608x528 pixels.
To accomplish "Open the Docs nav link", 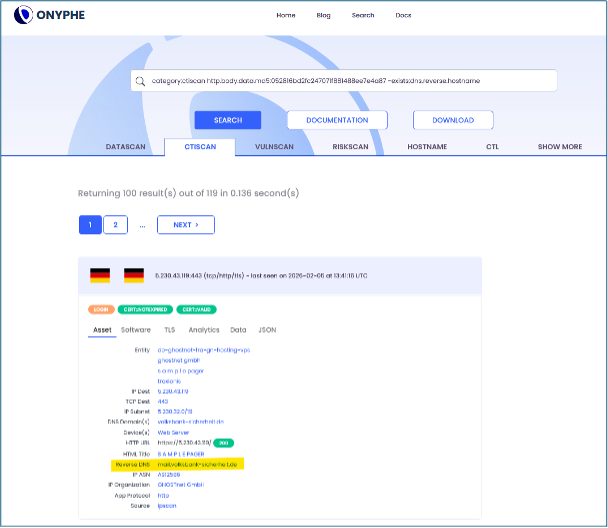I will pos(403,15).
